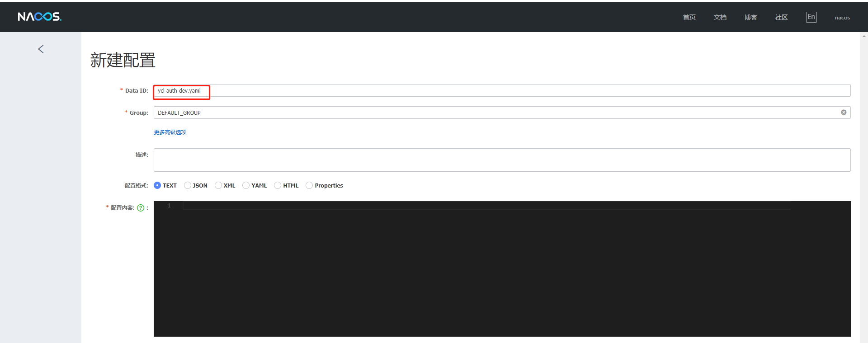Open 社区 in the top navigation
This screenshot has height=343, width=868.
[x=782, y=17]
